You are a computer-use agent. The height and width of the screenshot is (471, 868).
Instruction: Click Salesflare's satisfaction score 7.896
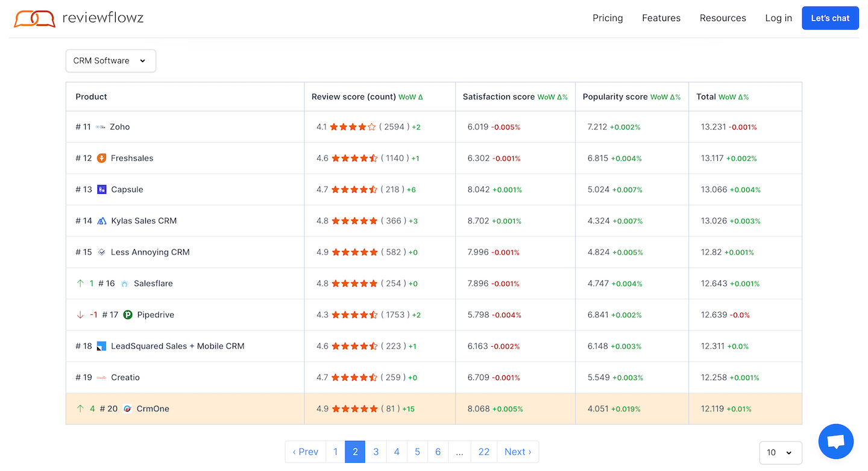click(478, 283)
